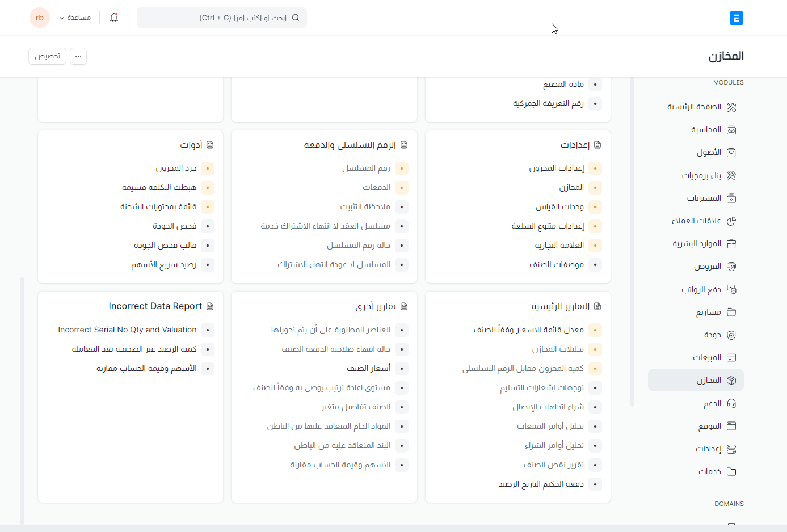Open رقم المسلسل link
The width and height of the screenshot is (787, 532).
pos(366,168)
